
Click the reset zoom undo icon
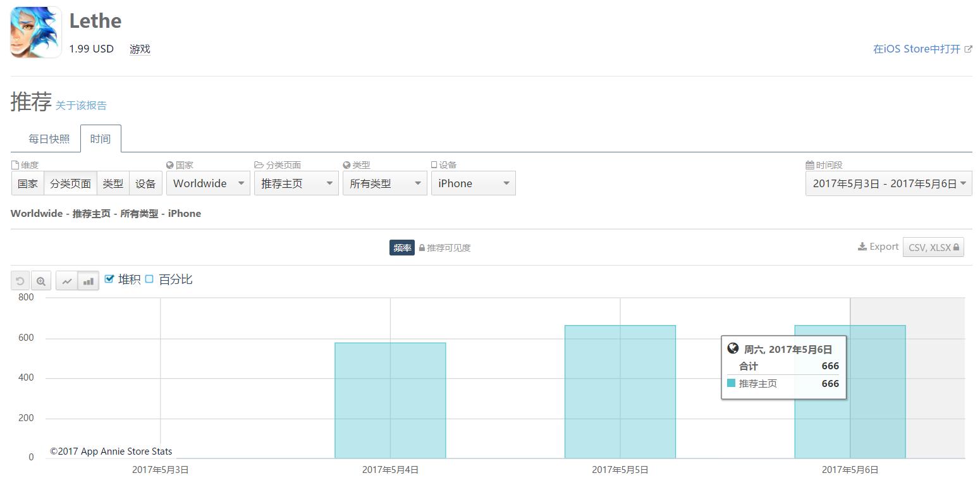click(x=20, y=281)
